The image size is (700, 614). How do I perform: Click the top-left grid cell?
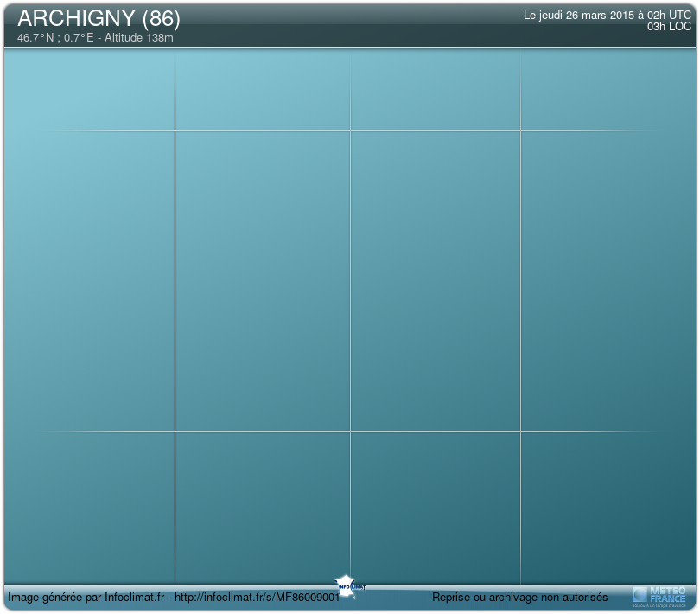90,90
